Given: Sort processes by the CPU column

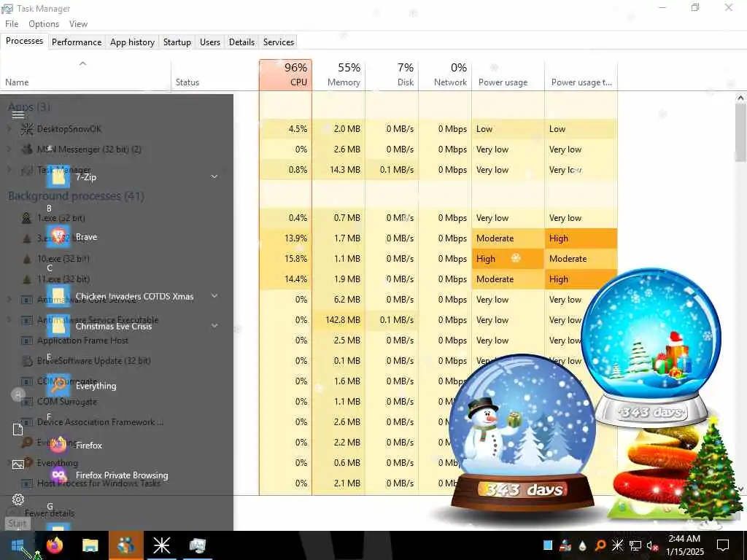Looking at the screenshot, I should point(285,75).
